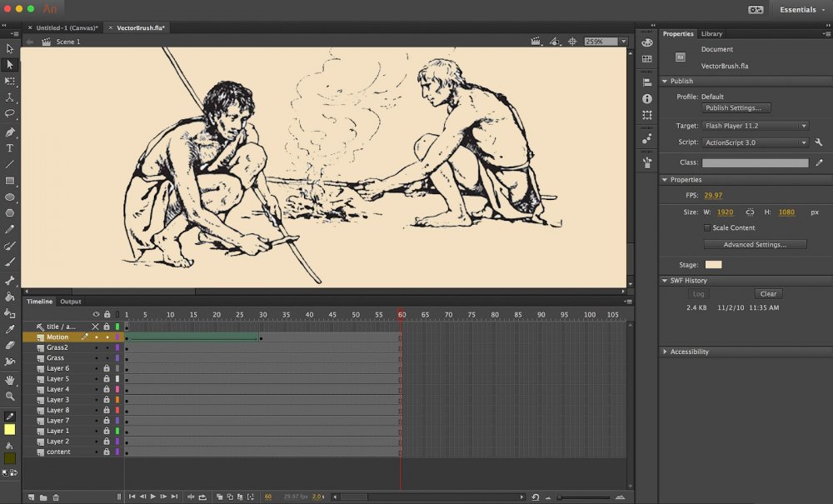Viewport: 833px width, 504px height.
Task: Open the Stage color swatch
Action: (714, 265)
